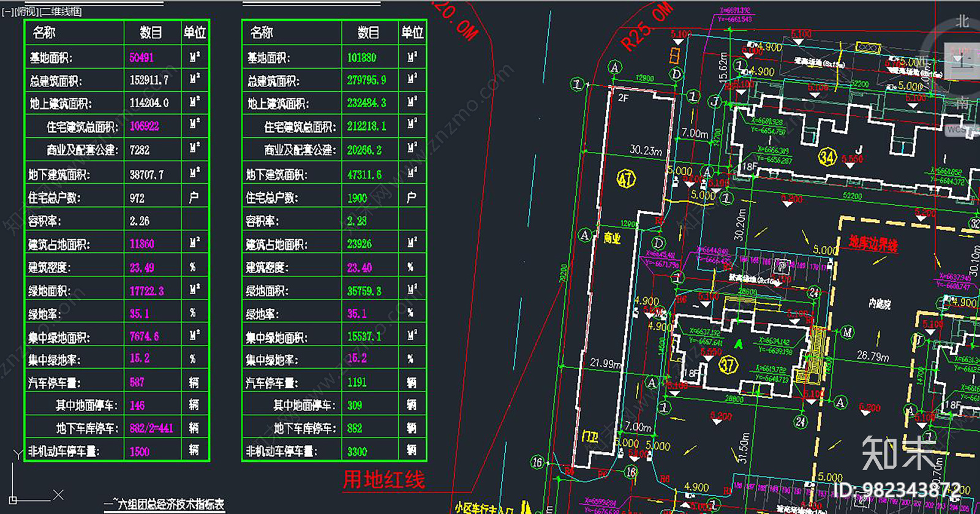Screen dimensions: 980x514
Task: Click the 1191 car parking value
Action: (x=357, y=382)
